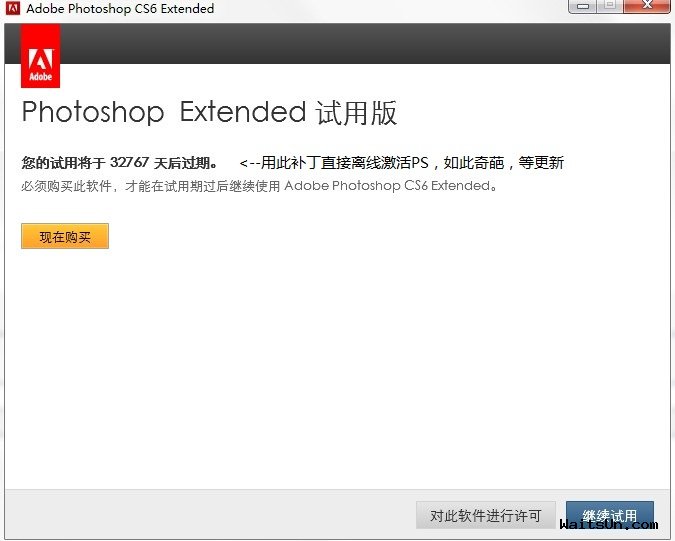Viewport: 675px width, 541px height.
Task: Minimize the Photoshop CS6 Extended window
Action: pyautogui.click(x=582, y=6)
